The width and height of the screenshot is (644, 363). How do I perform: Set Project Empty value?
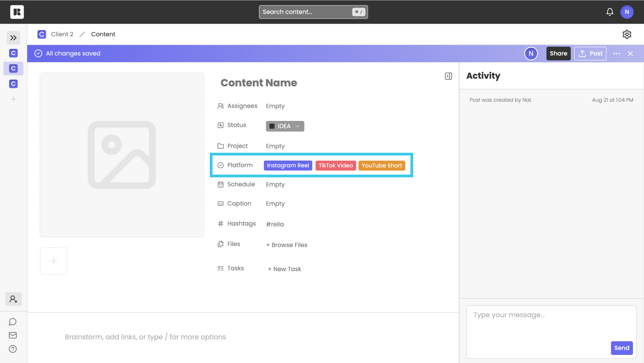(x=275, y=146)
